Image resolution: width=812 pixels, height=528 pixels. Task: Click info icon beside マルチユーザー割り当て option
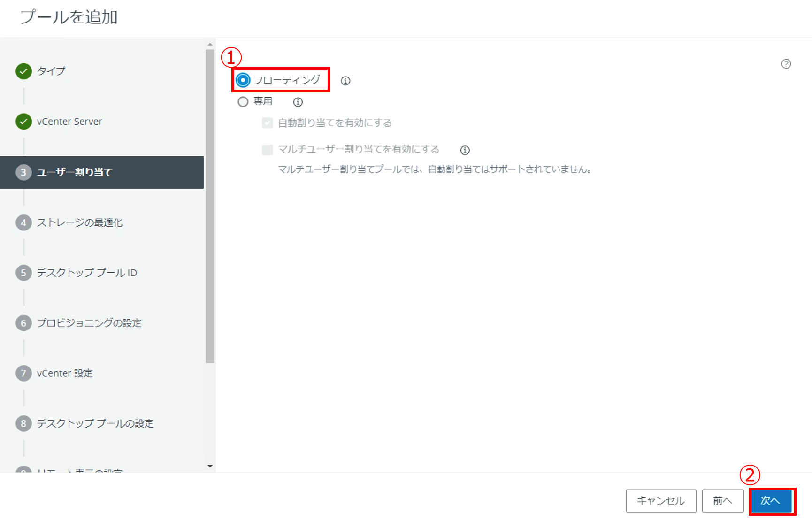click(465, 150)
